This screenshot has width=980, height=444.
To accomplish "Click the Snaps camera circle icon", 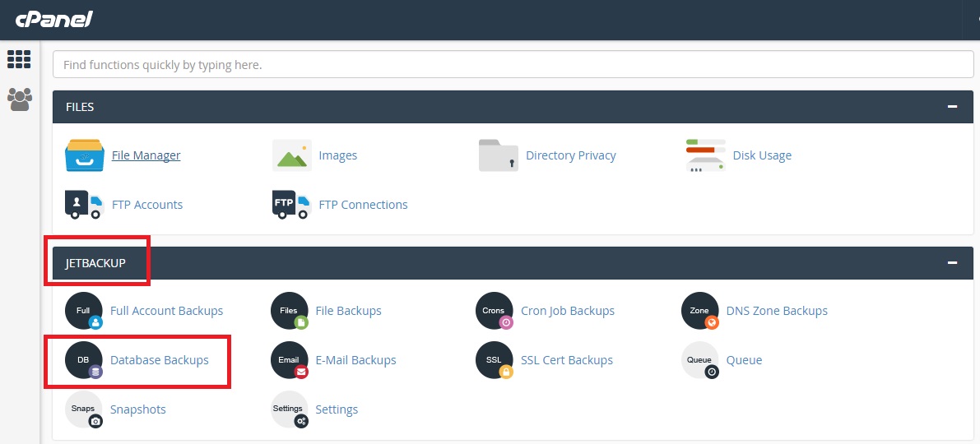I will coord(84,409).
